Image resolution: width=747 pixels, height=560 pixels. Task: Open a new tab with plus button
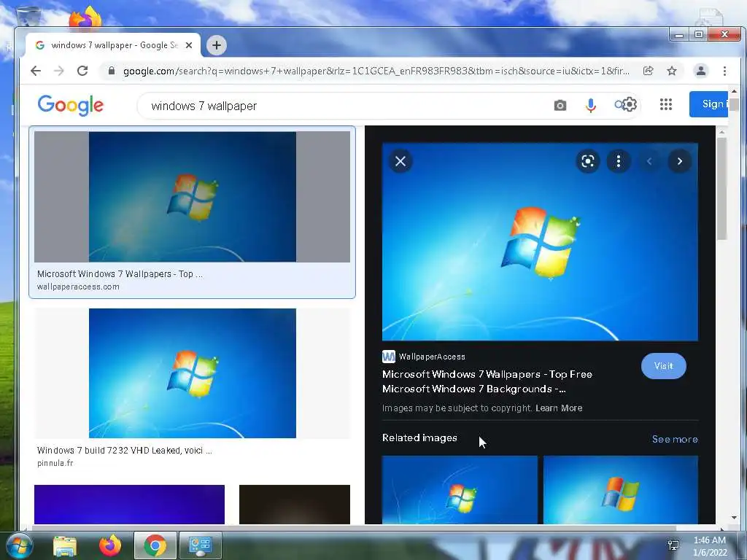tap(216, 45)
